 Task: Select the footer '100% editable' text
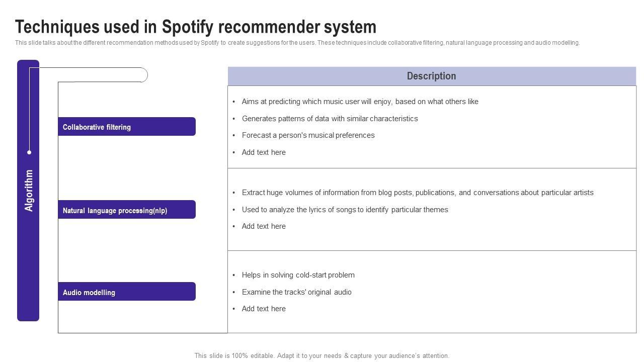click(x=321, y=356)
